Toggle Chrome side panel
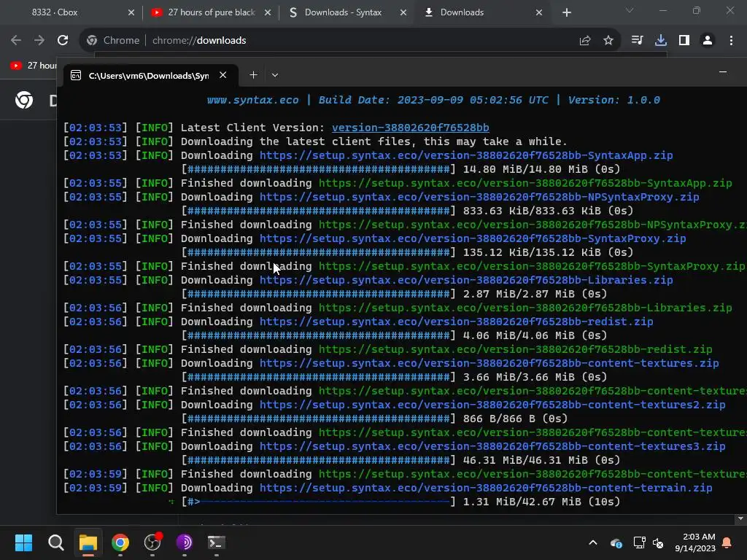This screenshot has height=560, width=747. [x=684, y=41]
